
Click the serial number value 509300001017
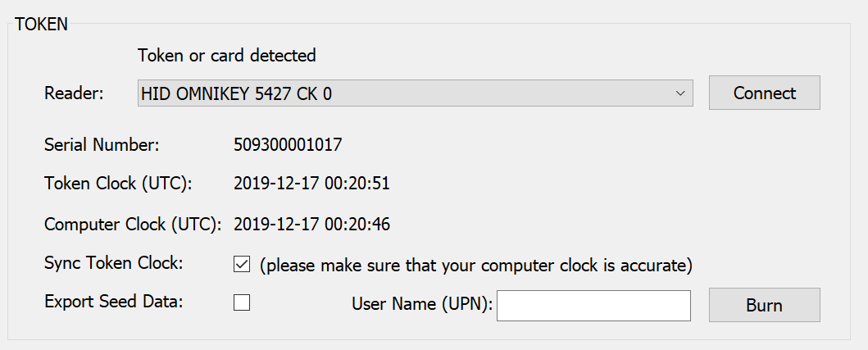coord(288,145)
